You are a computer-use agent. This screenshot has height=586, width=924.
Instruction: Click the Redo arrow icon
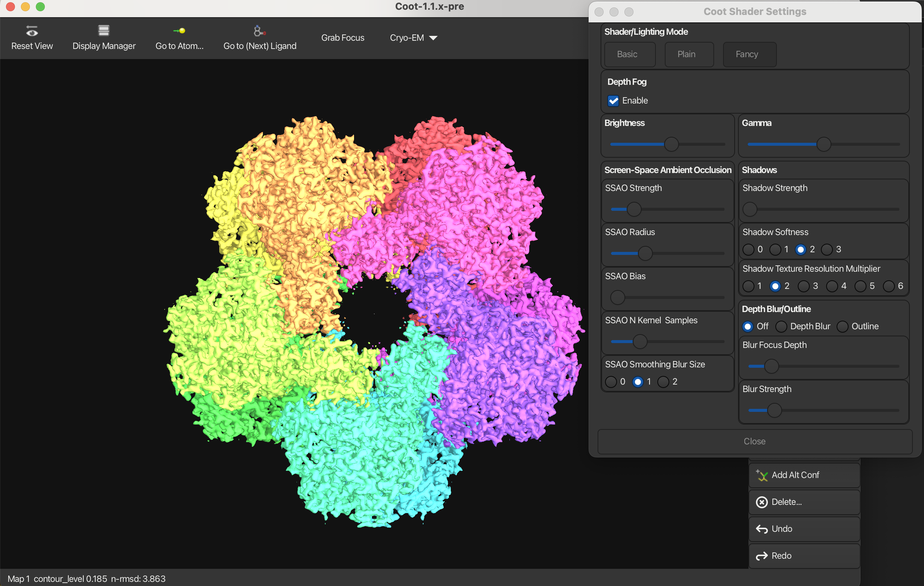(762, 556)
